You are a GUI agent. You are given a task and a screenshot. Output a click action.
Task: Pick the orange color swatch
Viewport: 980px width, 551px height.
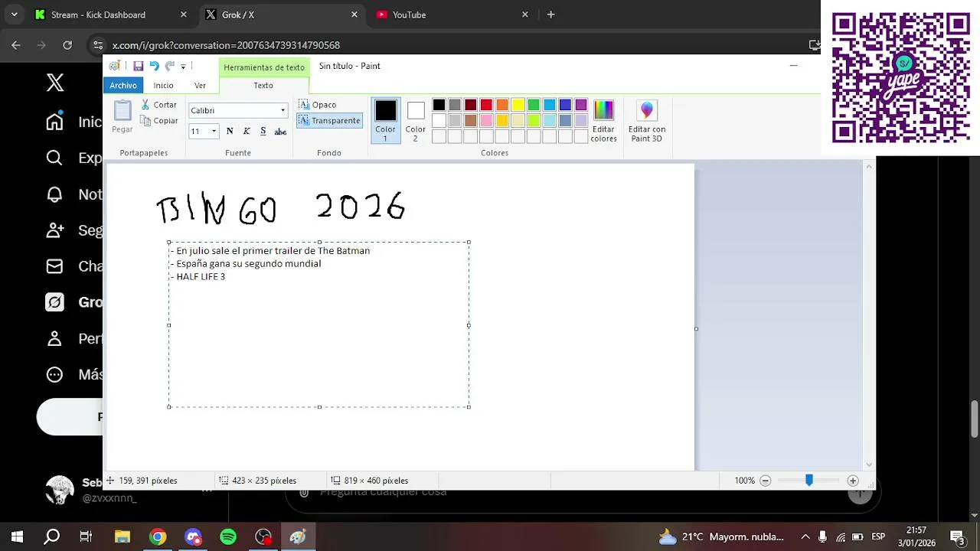pyautogui.click(x=501, y=105)
